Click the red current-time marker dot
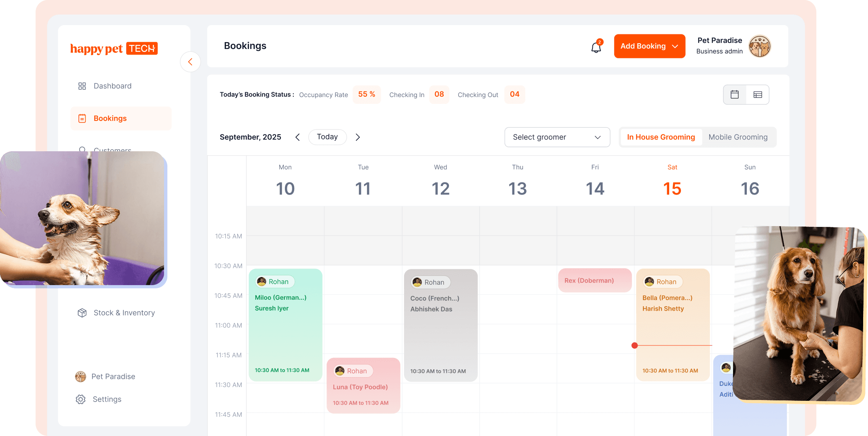 pyautogui.click(x=635, y=345)
